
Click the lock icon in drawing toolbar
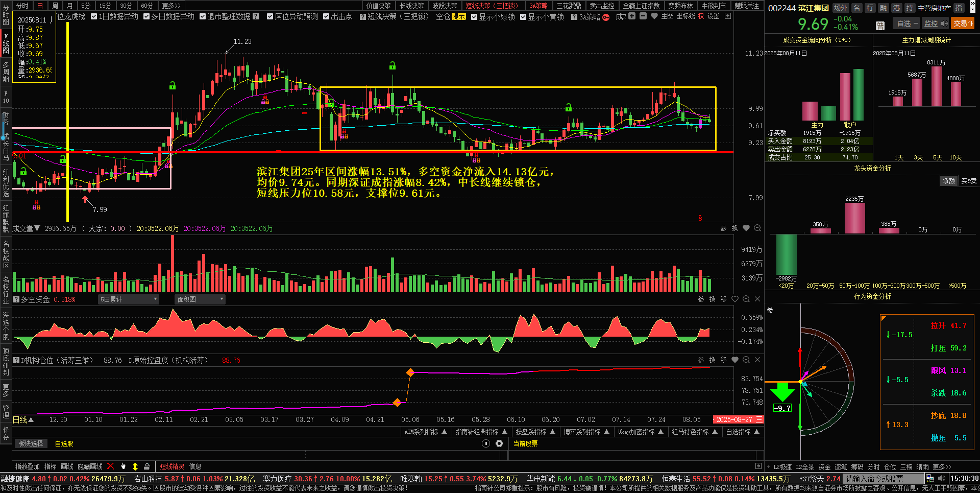[x=147, y=466]
